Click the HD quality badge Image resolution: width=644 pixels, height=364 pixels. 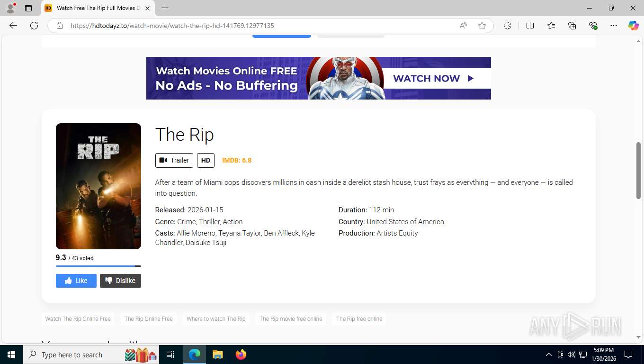(206, 160)
